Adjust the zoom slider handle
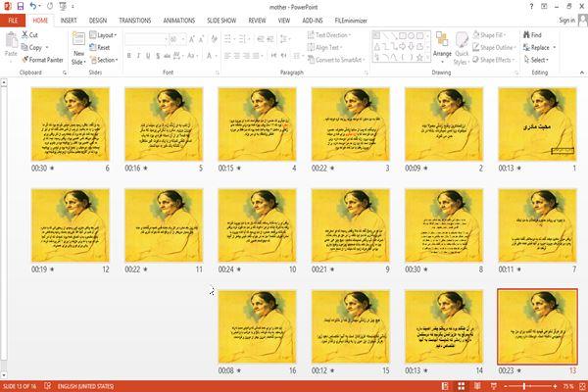Viewport: 588px width, 392px height. (524, 386)
